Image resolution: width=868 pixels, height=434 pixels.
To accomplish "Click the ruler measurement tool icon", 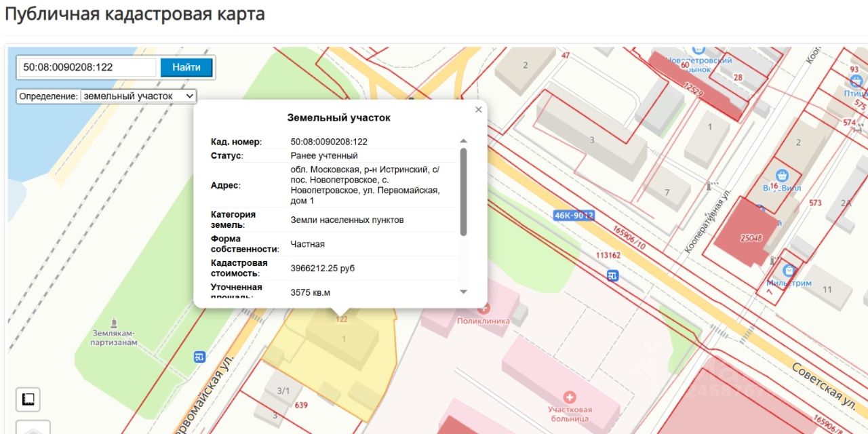I will [x=28, y=399].
